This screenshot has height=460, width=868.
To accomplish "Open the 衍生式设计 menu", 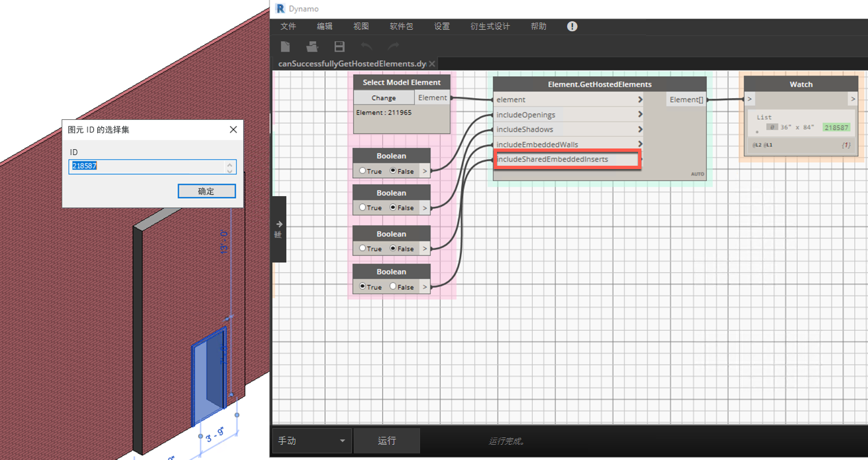I will pyautogui.click(x=490, y=27).
